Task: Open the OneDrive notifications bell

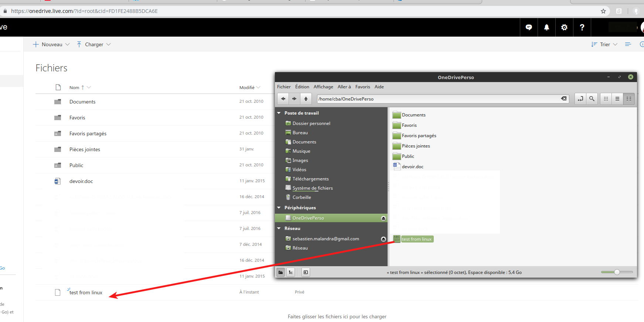Action: [546, 27]
